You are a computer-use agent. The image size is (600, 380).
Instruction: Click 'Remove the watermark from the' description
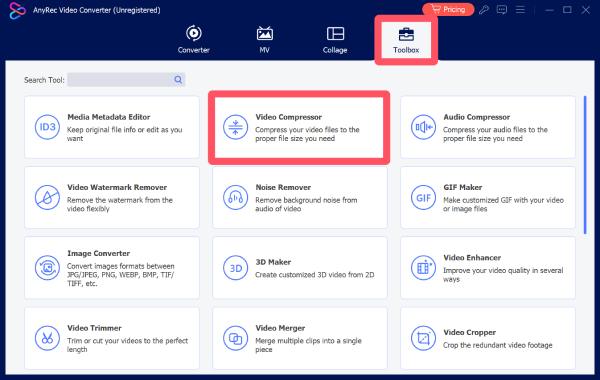pos(120,204)
